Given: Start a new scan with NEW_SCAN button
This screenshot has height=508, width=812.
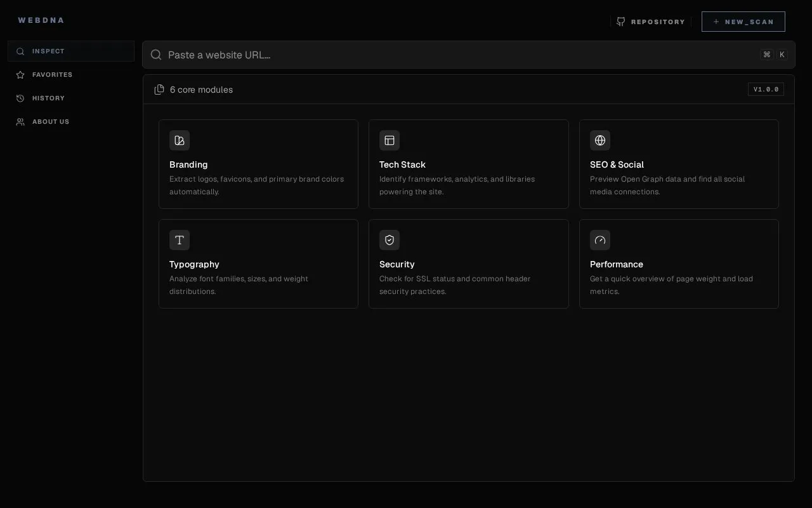Looking at the screenshot, I should click(743, 22).
